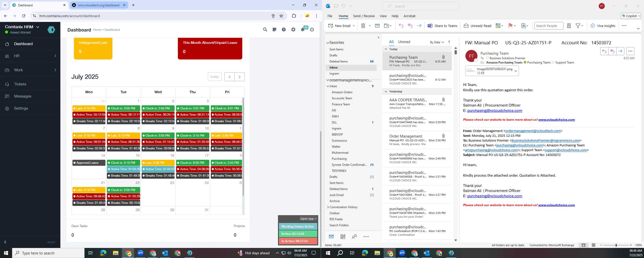Click the Search People field

click(x=549, y=26)
